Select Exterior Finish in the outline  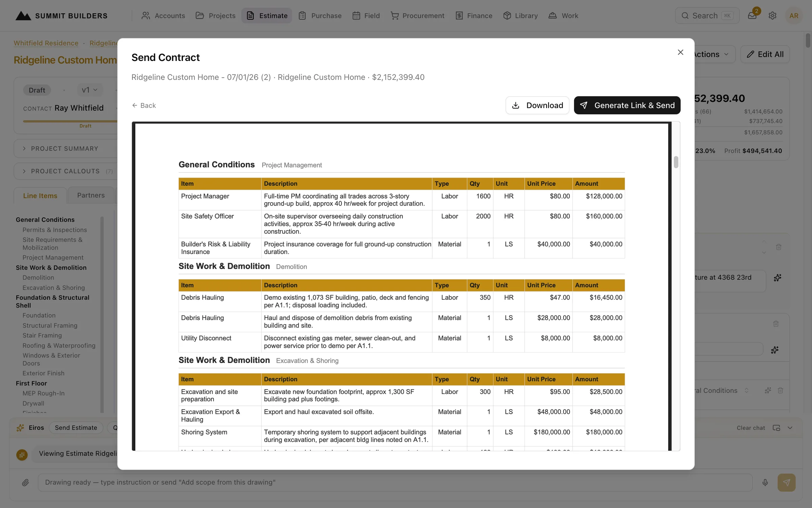[x=43, y=373]
